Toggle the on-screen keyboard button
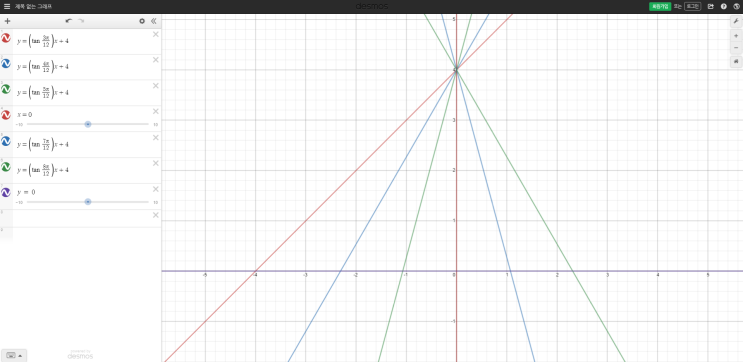 (x=14, y=355)
